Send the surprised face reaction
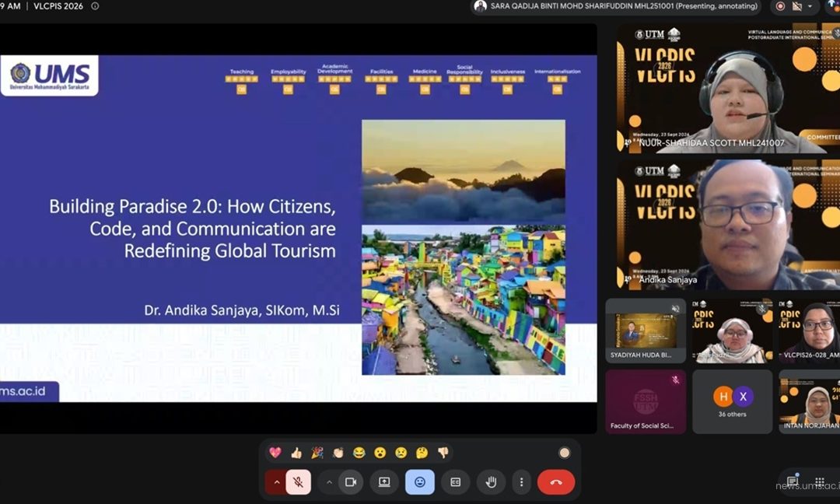This screenshot has width=840, height=504. point(380,453)
